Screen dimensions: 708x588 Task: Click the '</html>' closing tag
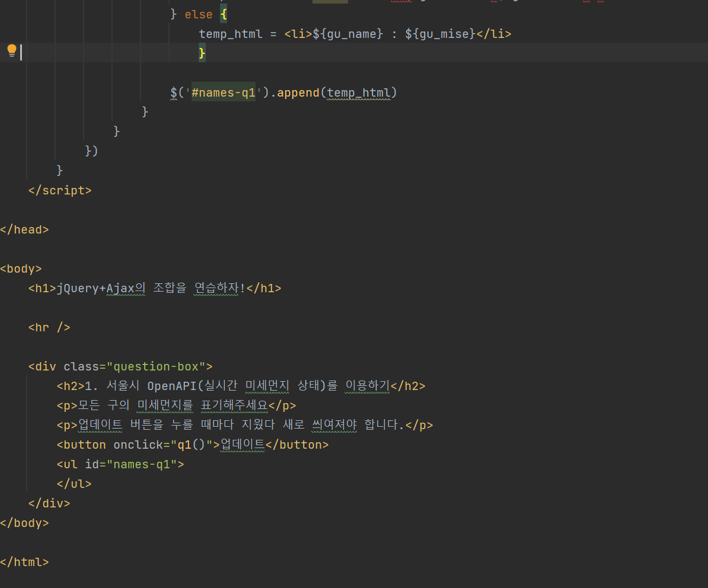point(24,562)
